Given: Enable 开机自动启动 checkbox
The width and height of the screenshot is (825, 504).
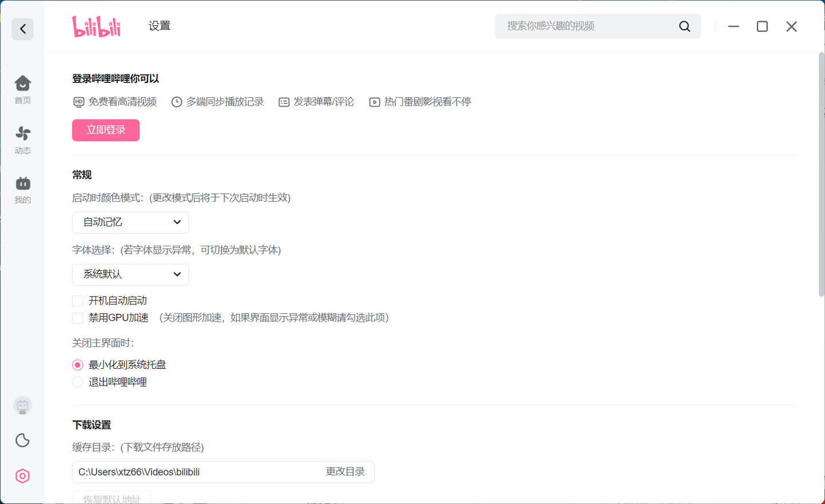Looking at the screenshot, I should pyautogui.click(x=78, y=301).
